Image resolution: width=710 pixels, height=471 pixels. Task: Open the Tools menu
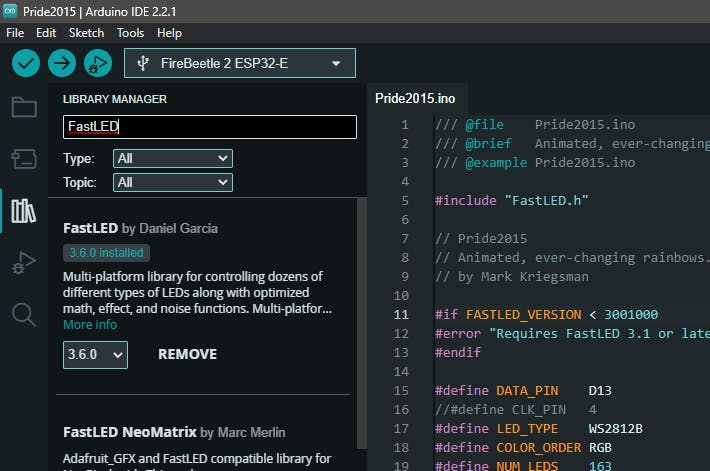coord(130,33)
